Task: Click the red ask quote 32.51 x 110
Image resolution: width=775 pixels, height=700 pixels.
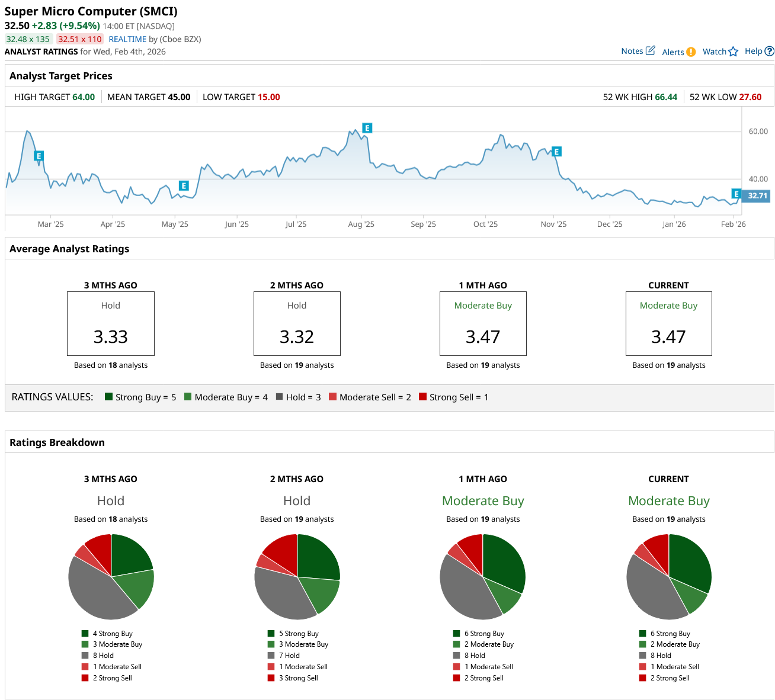Action: [80, 39]
